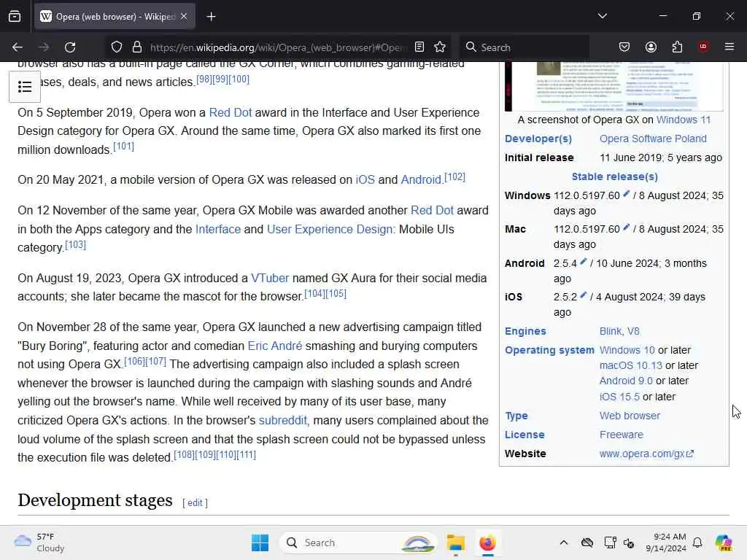Open the first Red Dot link
This screenshot has height=560, width=747.
coord(230,112)
